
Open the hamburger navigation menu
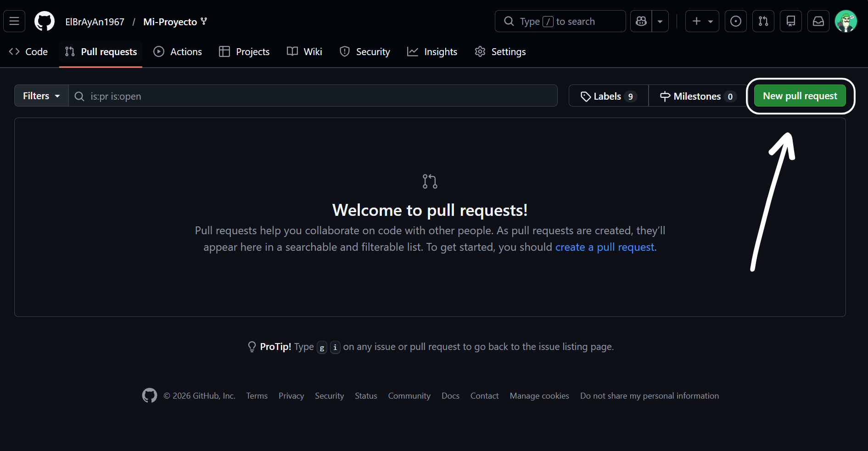click(14, 21)
